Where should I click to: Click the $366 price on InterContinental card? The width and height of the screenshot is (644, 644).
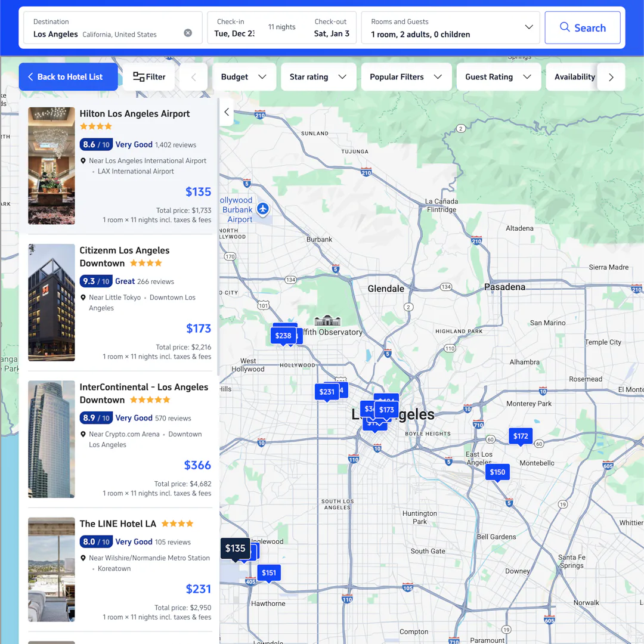tap(197, 465)
